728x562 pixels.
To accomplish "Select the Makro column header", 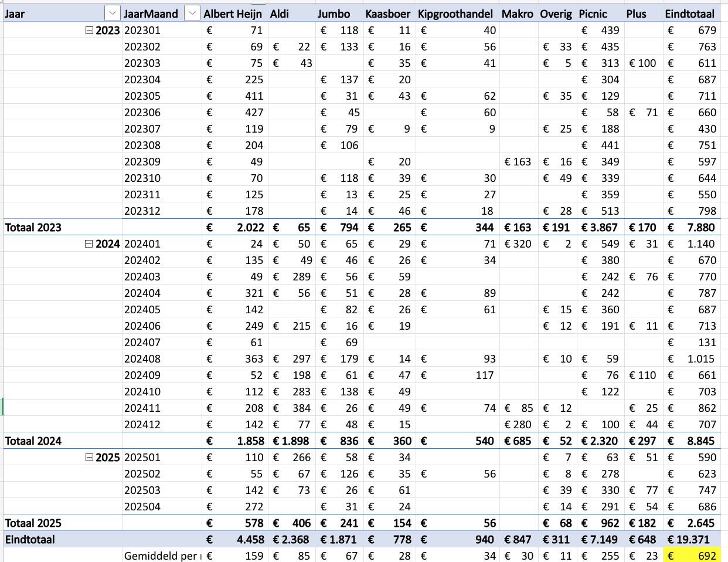I will (518, 13).
